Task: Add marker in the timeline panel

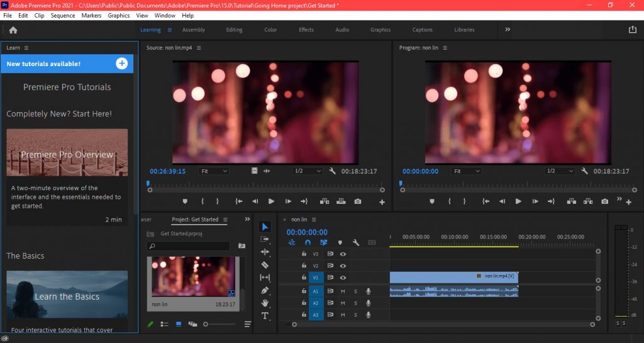Action: (x=340, y=243)
